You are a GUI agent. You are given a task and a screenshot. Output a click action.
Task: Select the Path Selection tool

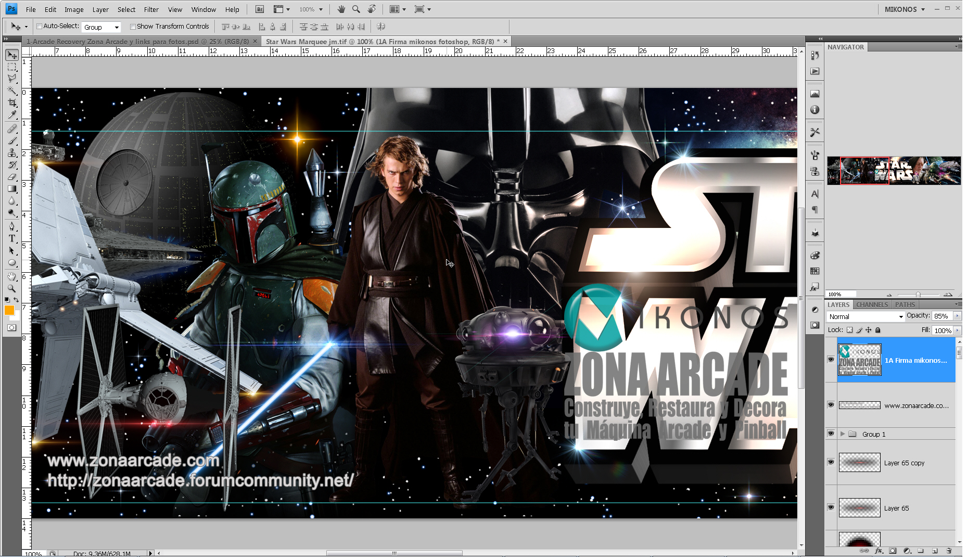coord(12,250)
